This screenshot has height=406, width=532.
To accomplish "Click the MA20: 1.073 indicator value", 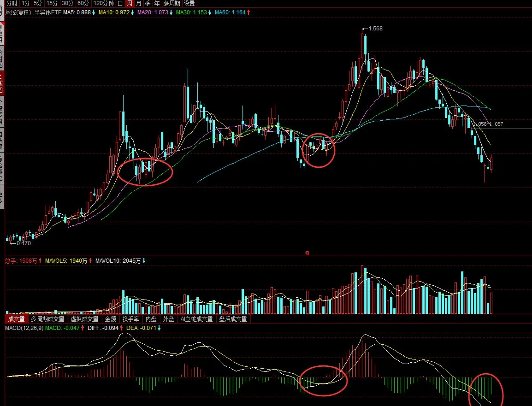I will [x=153, y=12].
